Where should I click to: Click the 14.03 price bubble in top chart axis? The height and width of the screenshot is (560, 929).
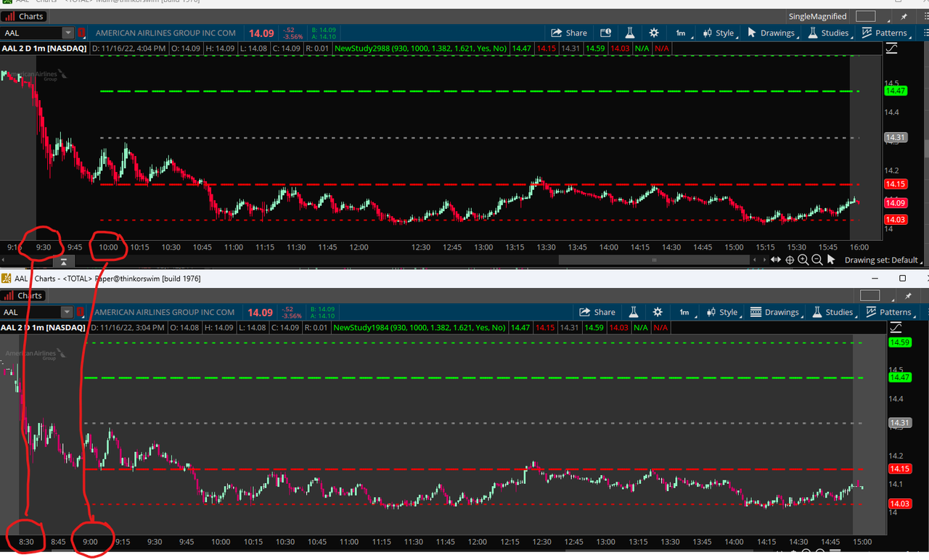coord(896,219)
